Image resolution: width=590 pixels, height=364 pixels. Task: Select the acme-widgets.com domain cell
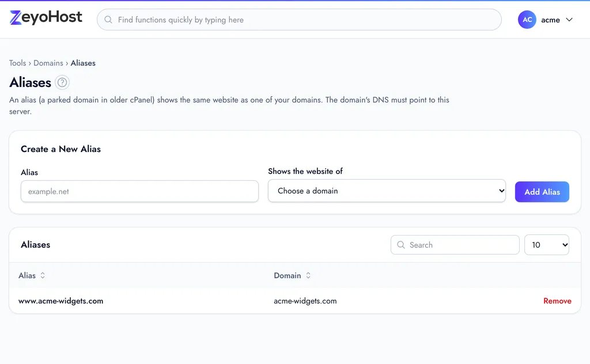click(305, 301)
